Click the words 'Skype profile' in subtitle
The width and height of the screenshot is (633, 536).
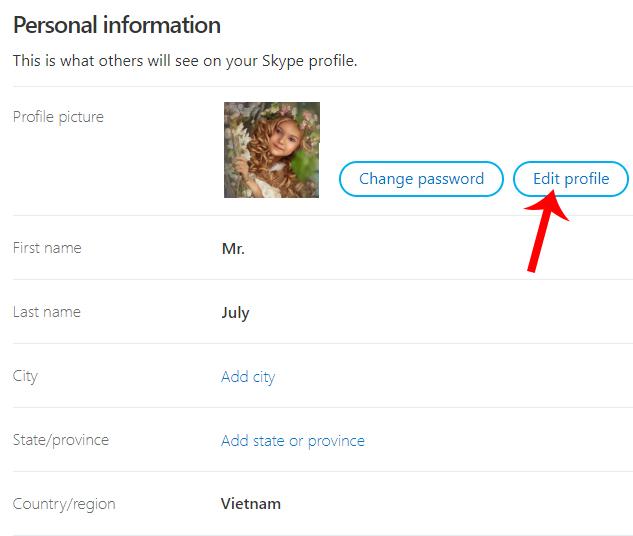pos(310,61)
